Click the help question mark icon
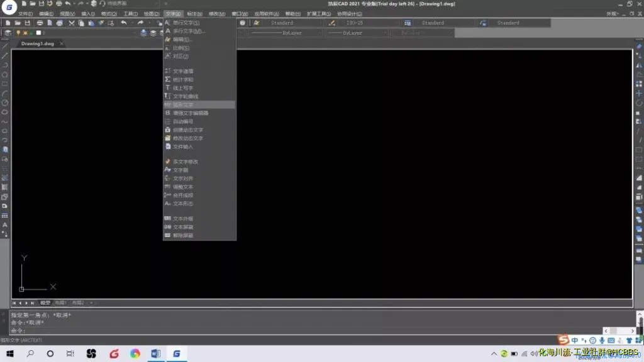This screenshot has width=644, height=362. [x=242, y=23]
